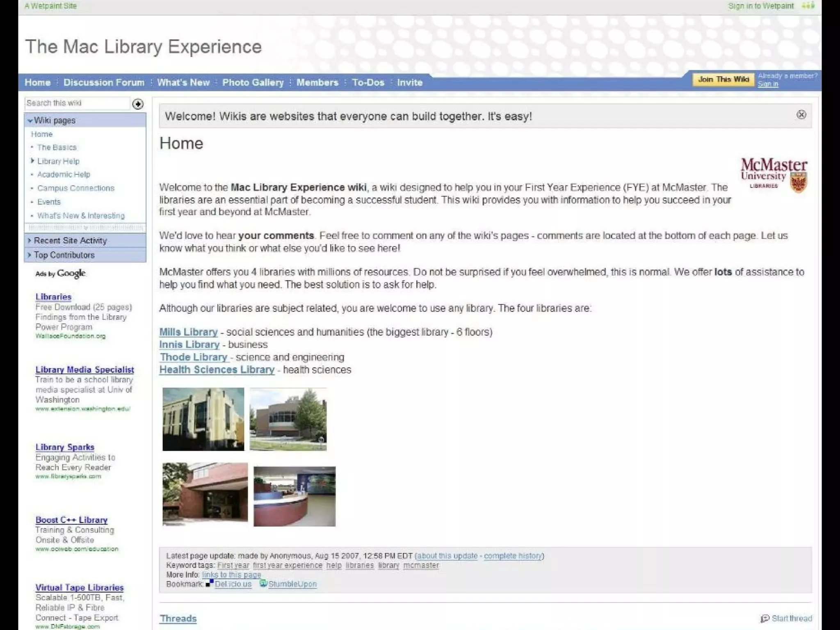Viewport: 840px width, 630px height.
Task: Open the Discussion Forum tab
Action: (104, 82)
